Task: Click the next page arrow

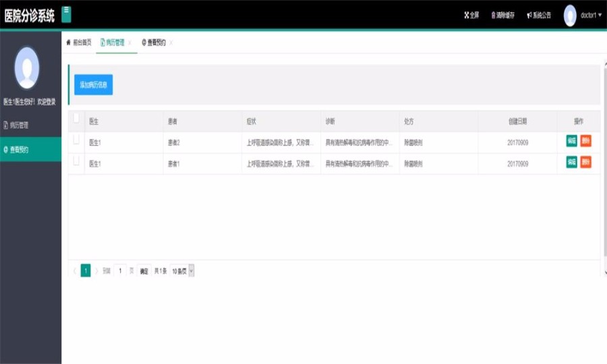Action: click(x=96, y=271)
